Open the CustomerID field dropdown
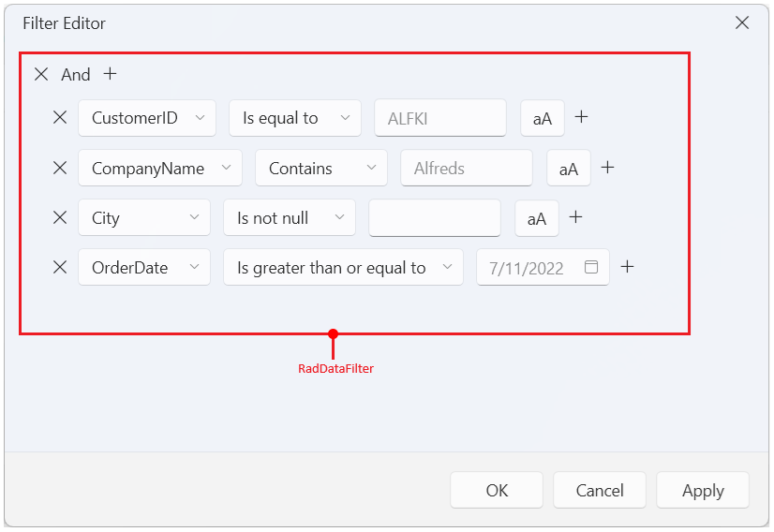 point(146,118)
